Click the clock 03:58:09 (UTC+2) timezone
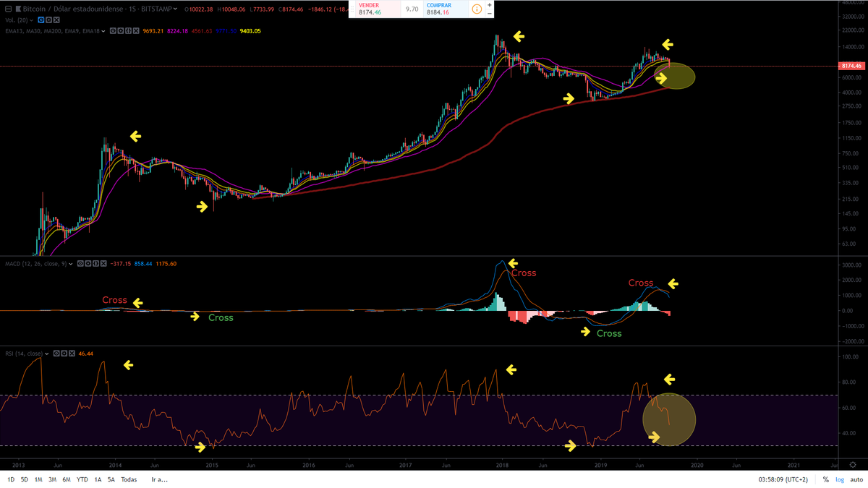This screenshot has width=868, height=488. pos(783,479)
